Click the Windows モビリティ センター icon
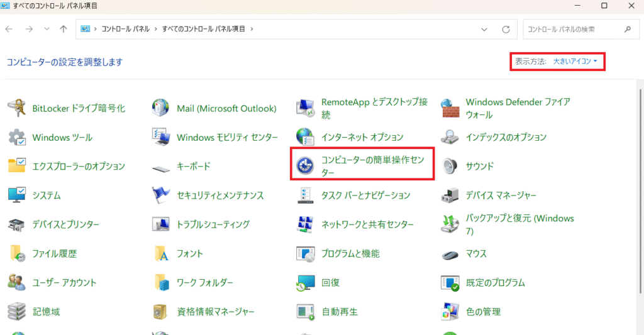The height and width of the screenshot is (335, 644). pos(160,137)
